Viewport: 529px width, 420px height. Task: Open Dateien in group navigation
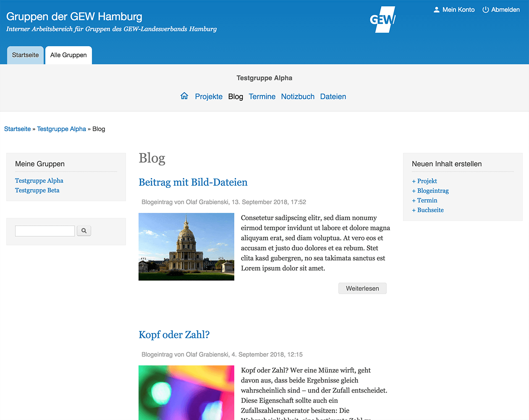[x=333, y=97]
